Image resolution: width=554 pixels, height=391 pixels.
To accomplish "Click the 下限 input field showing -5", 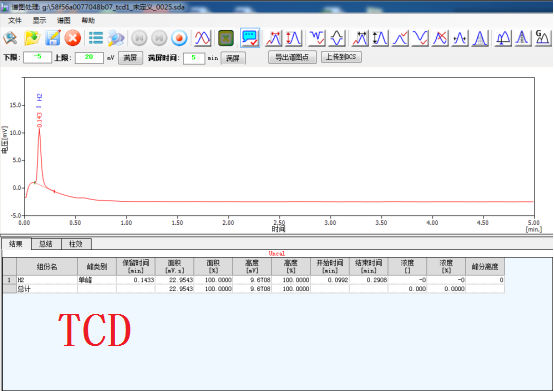I will pos(37,58).
